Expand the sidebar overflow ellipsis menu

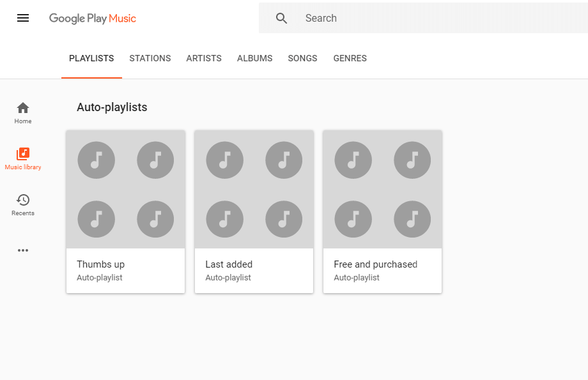(x=23, y=250)
